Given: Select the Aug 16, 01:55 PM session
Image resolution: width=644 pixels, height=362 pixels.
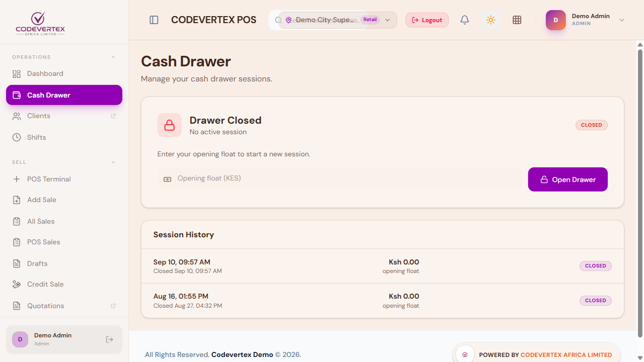Looking at the screenshot, I should [x=382, y=301].
